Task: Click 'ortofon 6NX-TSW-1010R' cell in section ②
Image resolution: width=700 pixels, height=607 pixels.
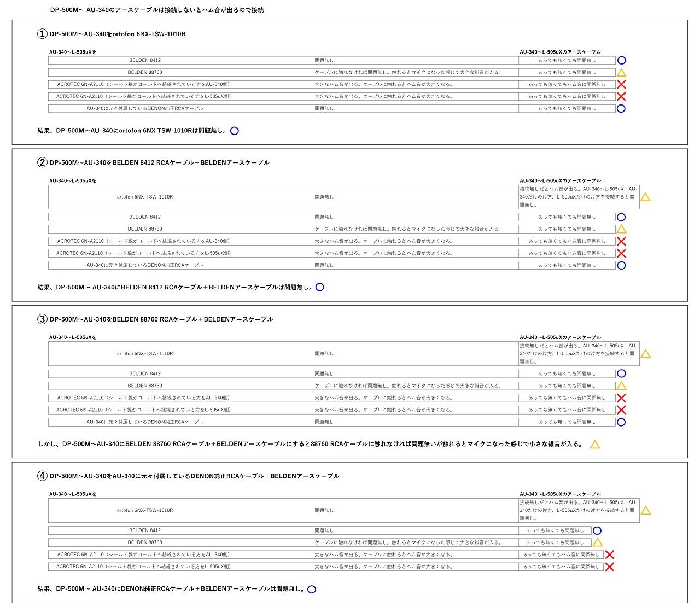Action: point(145,197)
